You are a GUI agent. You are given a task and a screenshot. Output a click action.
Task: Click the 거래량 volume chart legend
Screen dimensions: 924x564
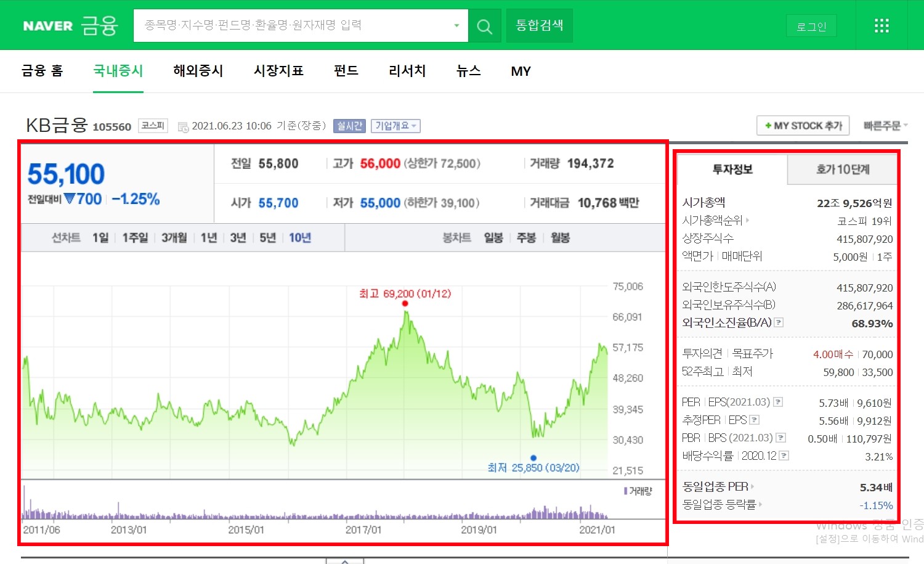pos(638,491)
